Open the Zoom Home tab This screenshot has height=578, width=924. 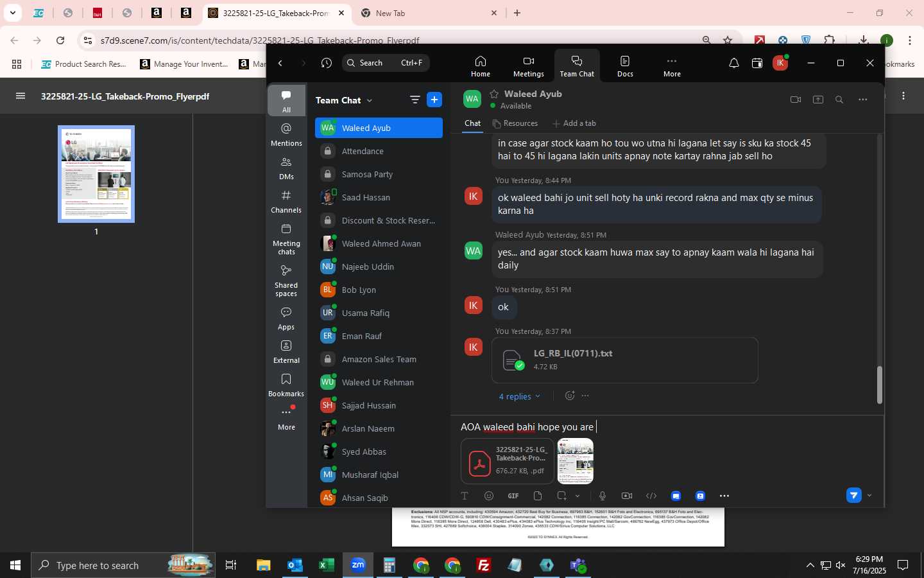(480, 66)
